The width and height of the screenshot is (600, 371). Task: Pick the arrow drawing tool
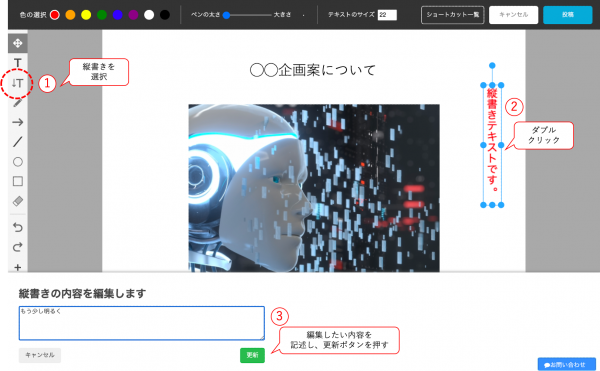(18, 122)
